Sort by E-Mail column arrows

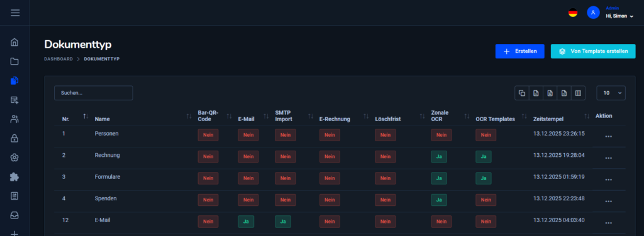click(x=266, y=116)
